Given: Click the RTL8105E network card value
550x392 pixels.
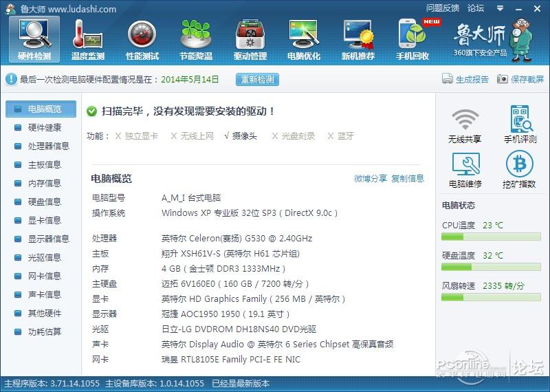Looking at the screenshot, I should (231, 360).
